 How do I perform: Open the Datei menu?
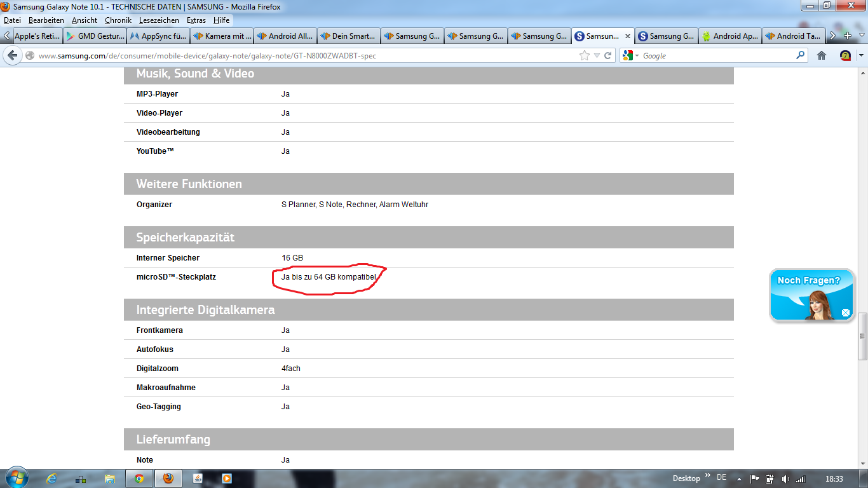click(12, 20)
